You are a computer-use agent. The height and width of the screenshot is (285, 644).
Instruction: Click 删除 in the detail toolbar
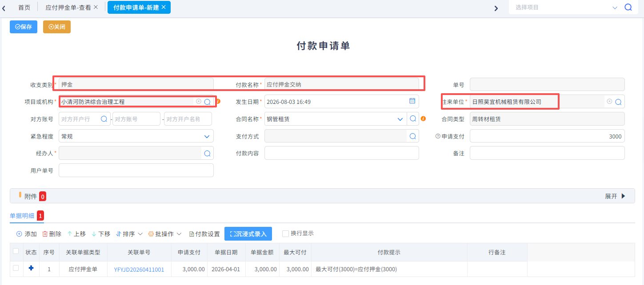point(52,234)
